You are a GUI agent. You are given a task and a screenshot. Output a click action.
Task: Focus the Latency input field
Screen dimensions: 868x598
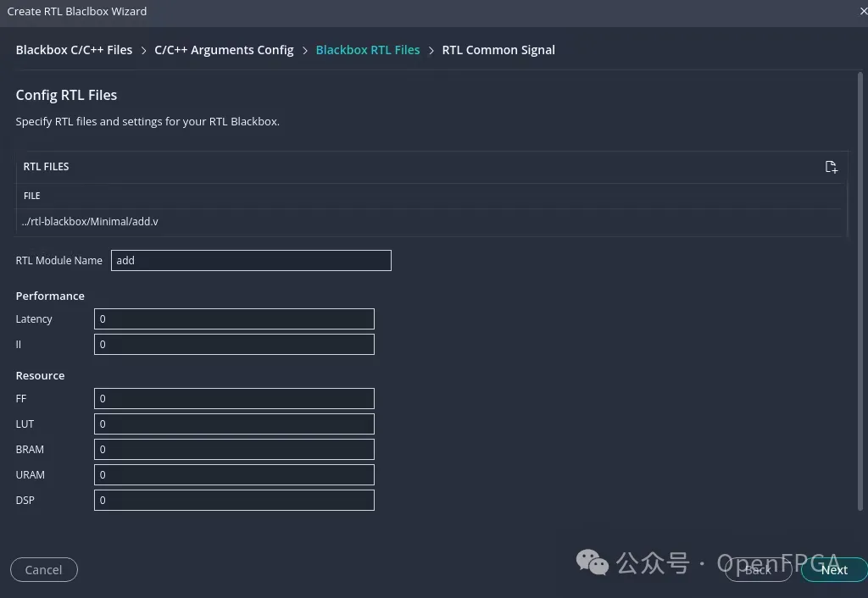click(234, 319)
